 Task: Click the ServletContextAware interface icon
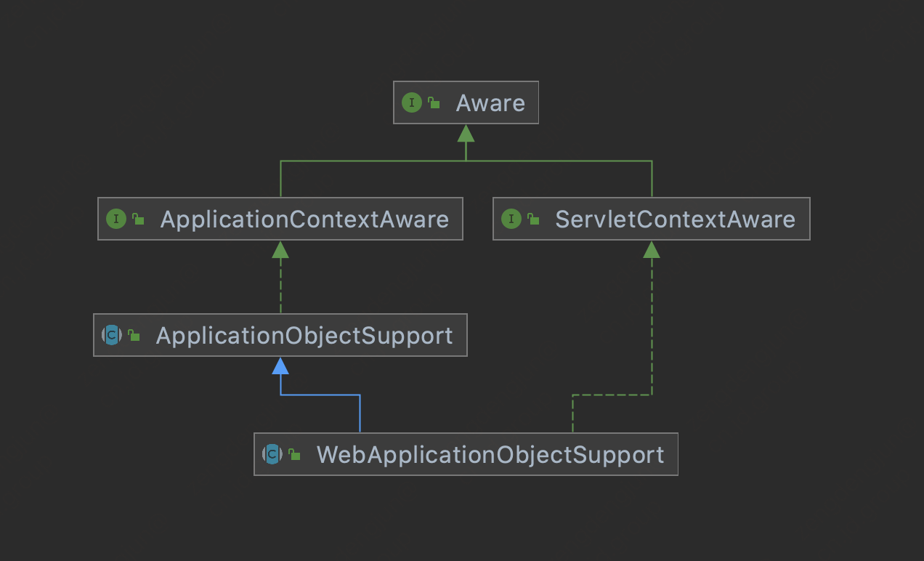pyautogui.click(x=511, y=219)
